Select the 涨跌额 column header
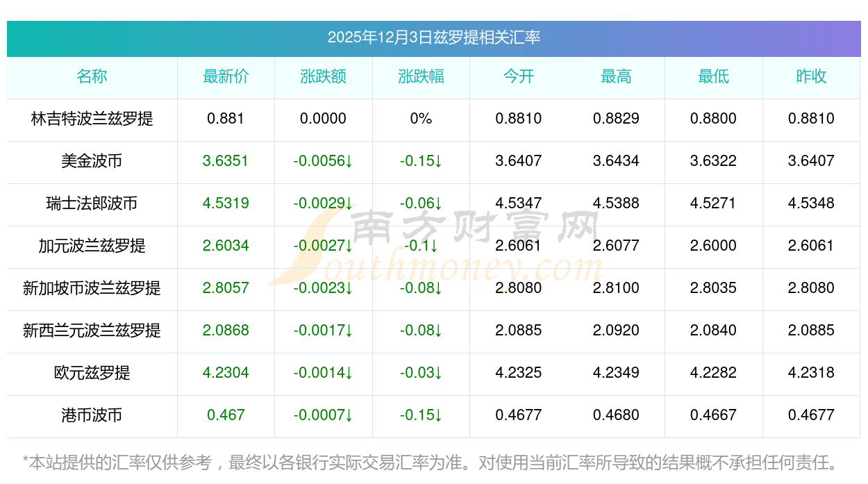868x484 pixels. coord(323,76)
